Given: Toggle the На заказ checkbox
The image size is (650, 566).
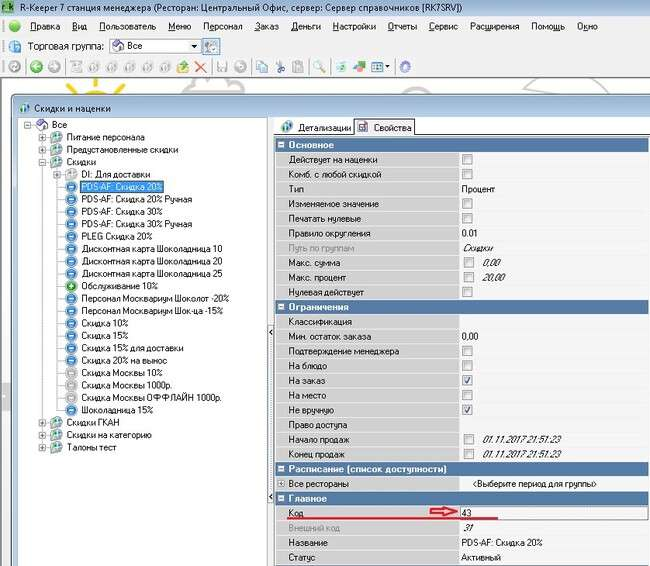Looking at the screenshot, I should pyautogui.click(x=467, y=381).
